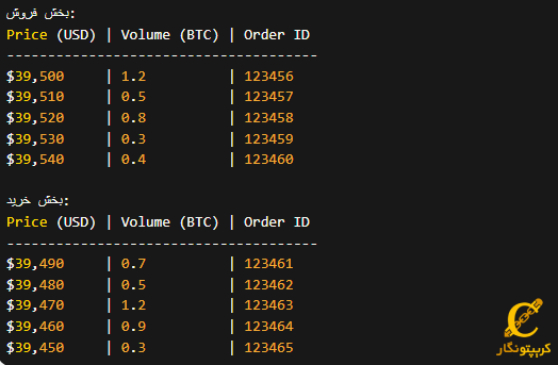558x365 pixels.
Task: Click the $39,460 price cell
Action: (x=35, y=326)
